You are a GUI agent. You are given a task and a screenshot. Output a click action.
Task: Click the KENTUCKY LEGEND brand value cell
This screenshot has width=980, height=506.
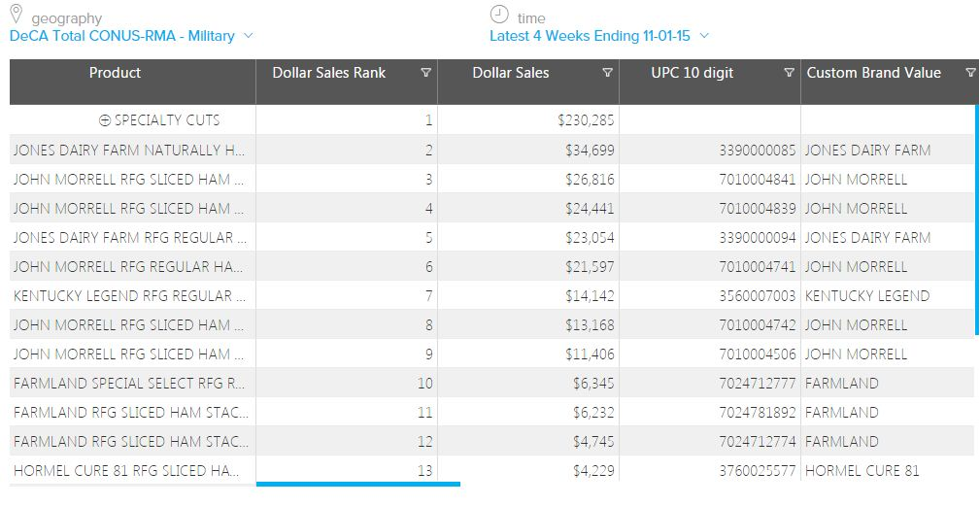[x=866, y=295]
